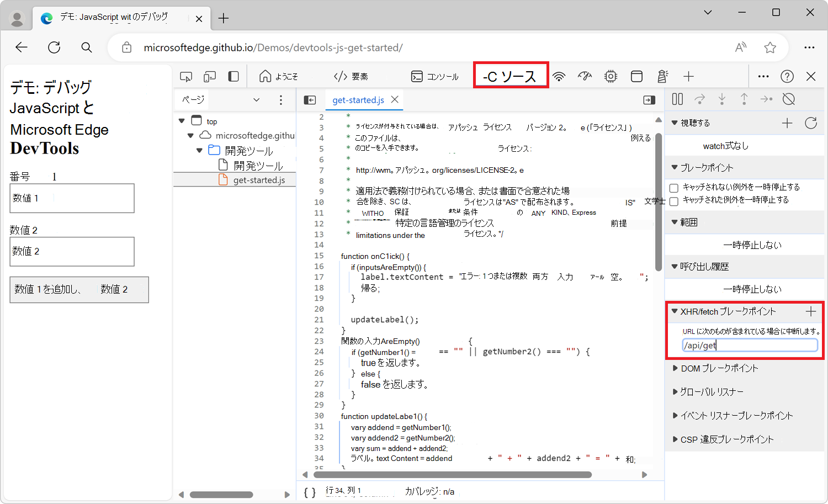Switch to the コンソール tab
Viewport: 828px width, 504px height.
(x=436, y=76)
